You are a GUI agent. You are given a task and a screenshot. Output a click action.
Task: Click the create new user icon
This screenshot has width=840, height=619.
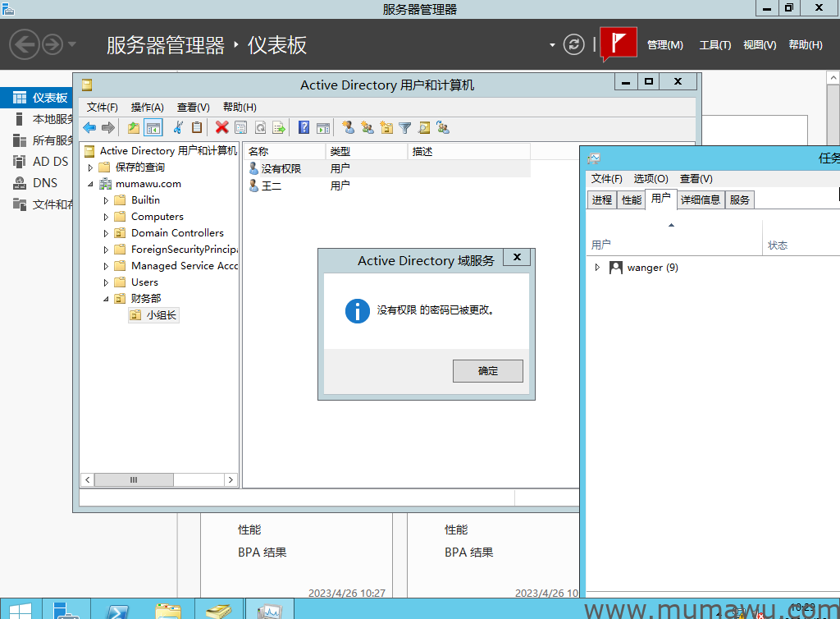point(348,127)
